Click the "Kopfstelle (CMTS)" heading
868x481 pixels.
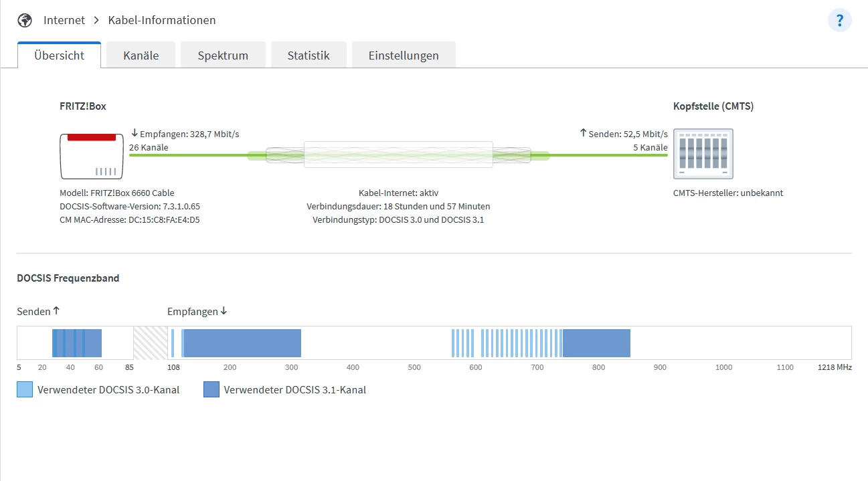pos(713,106)
